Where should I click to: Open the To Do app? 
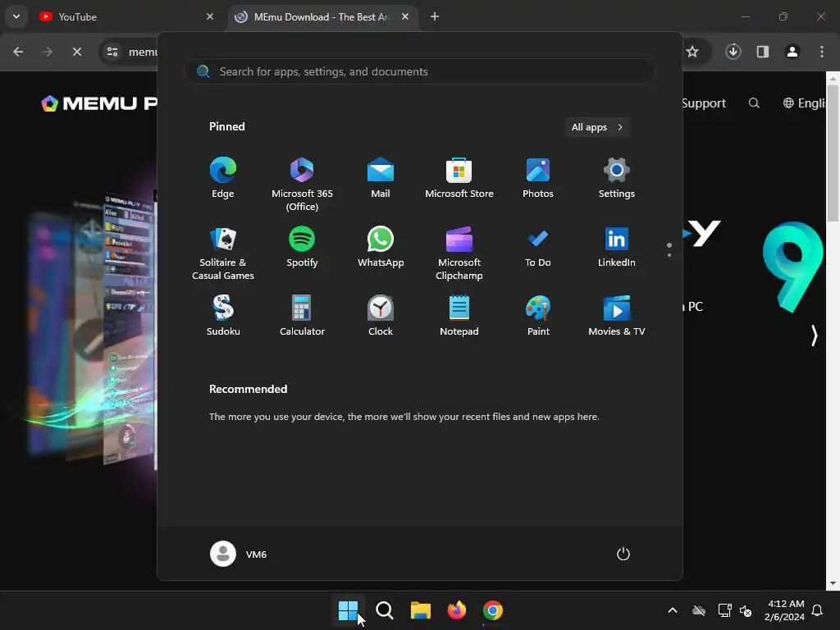pos(538,247)
